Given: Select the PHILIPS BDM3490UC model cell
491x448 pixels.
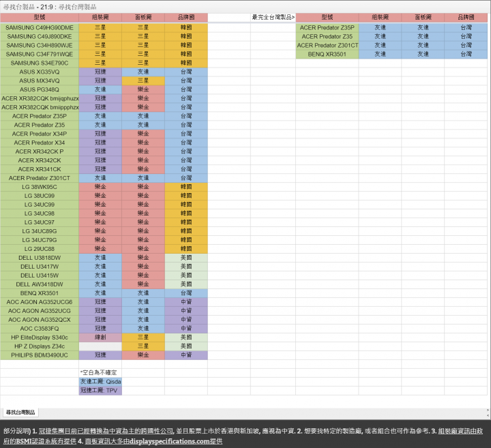Looking at the screenshot, I should pyautogui.click(x=40, y=355).
